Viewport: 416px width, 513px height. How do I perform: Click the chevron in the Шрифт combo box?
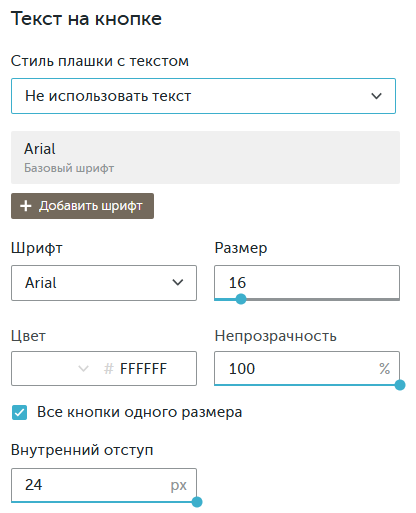point(178,283)
